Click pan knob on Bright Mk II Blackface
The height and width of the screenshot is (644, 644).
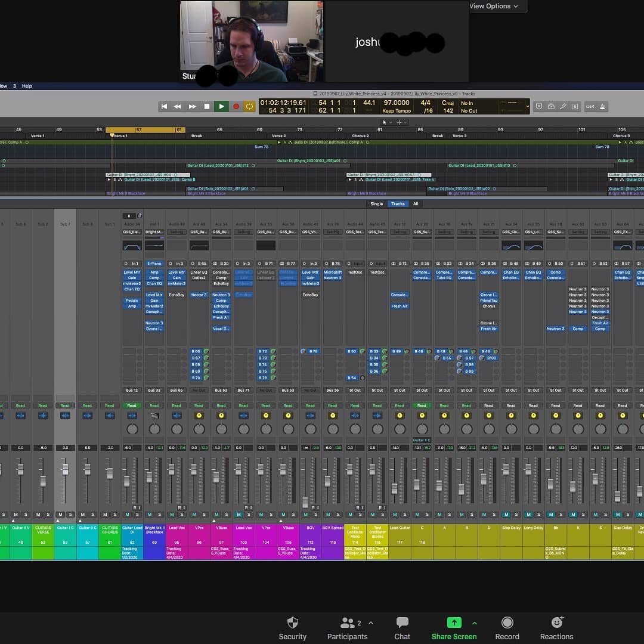tap(154, 429)
